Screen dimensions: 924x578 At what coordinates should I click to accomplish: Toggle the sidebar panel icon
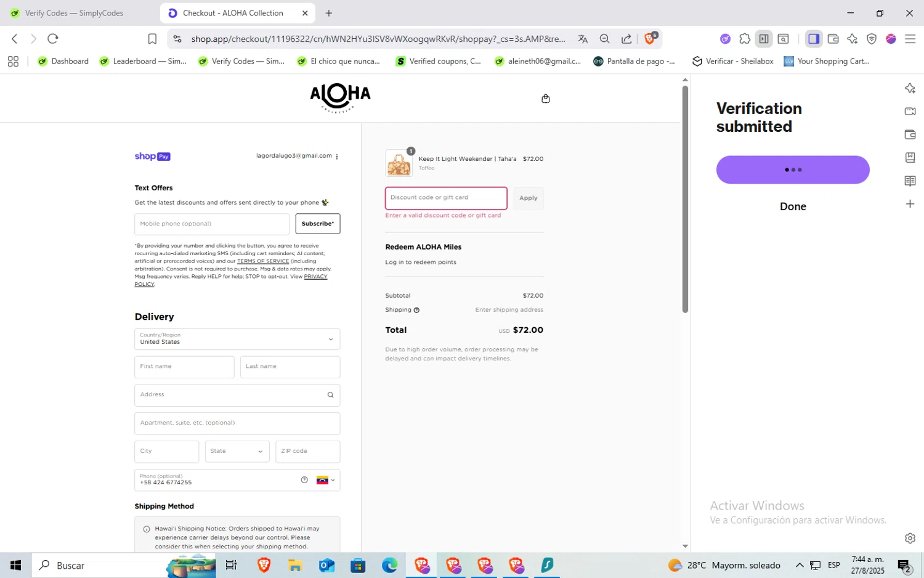tap(814, 39)
